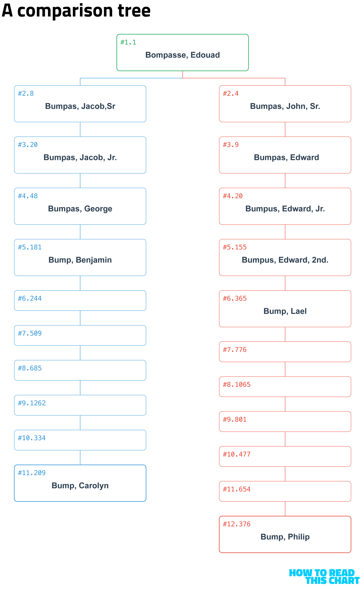Select the Bumpas, Jacob,Sr node
364x589 pixels.
pyautogui.click(x=80, y=104)
